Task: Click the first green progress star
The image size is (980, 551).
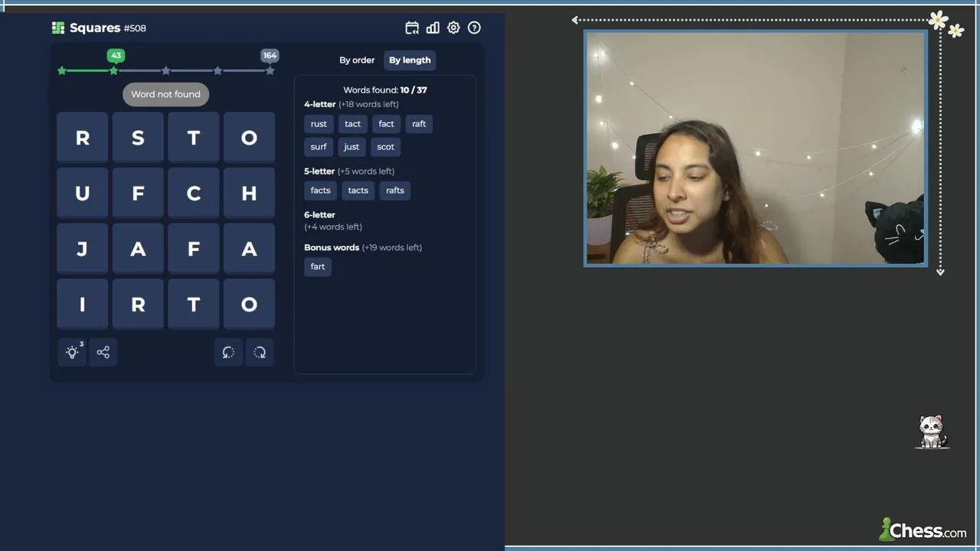Action: (62, 70)
